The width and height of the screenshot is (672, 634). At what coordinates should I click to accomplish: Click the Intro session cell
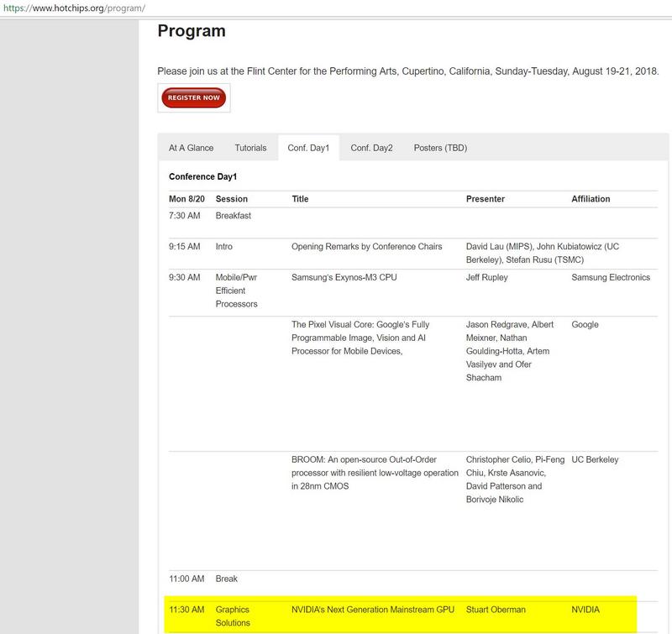(223, 246)
